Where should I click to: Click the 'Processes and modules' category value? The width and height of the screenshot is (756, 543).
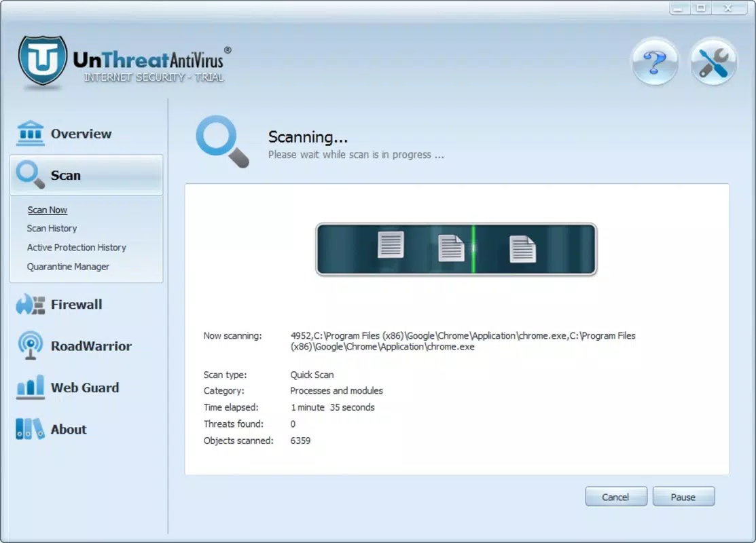[336, 391]
